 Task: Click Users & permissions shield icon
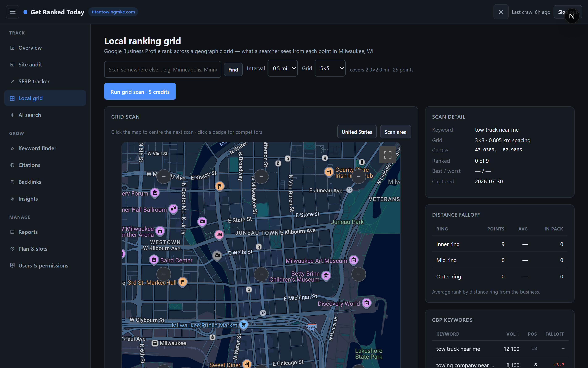(x=12, y=266)
